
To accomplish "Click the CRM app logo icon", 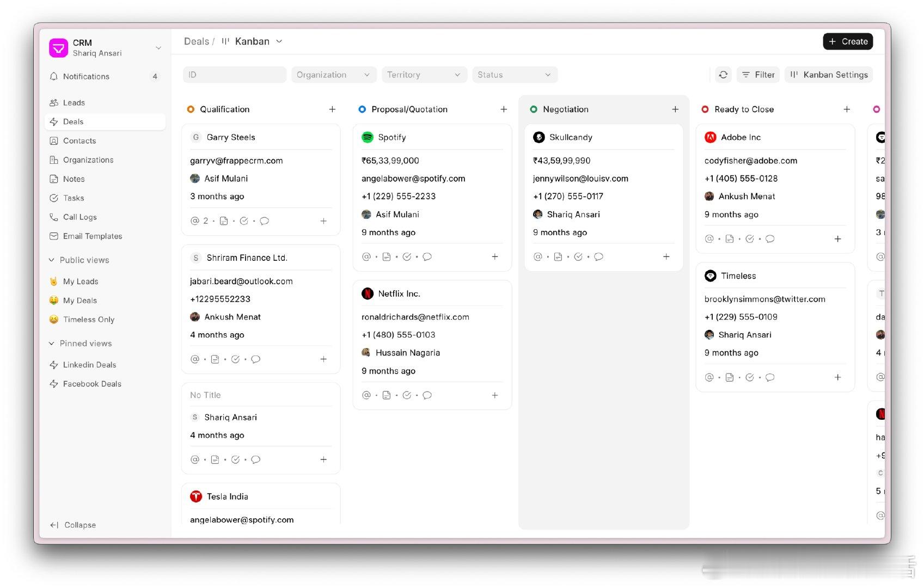I will pyautogui.click(x=58, y=48).
